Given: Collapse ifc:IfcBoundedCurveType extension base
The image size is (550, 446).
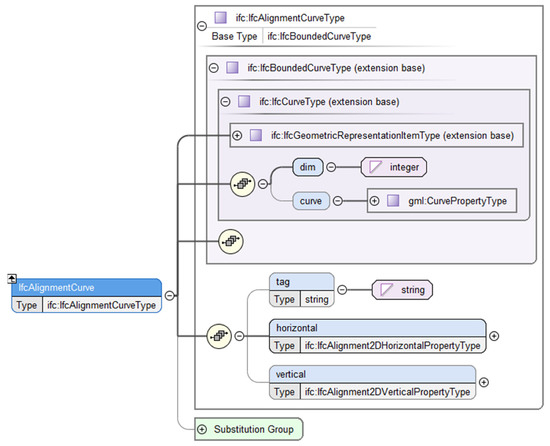Looking at the screenshot, I should [x=213, y=68].
